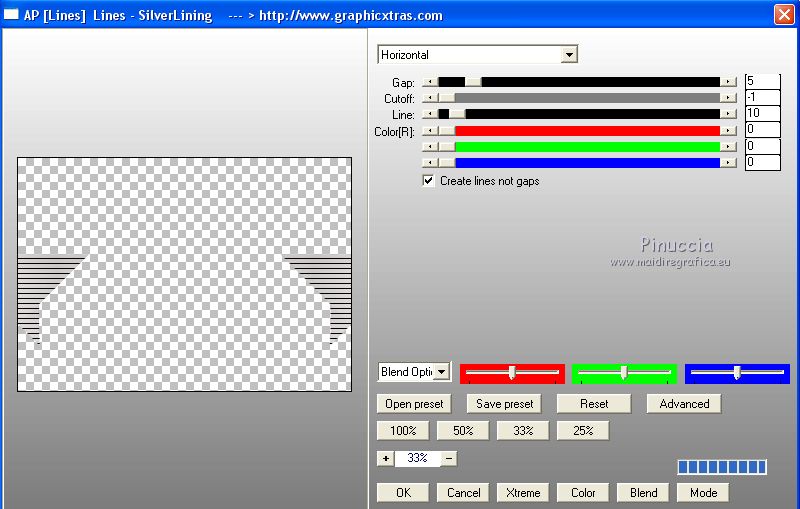The image size is (800, 509).
Task: Click the red color value field
Action: (763, 130)
